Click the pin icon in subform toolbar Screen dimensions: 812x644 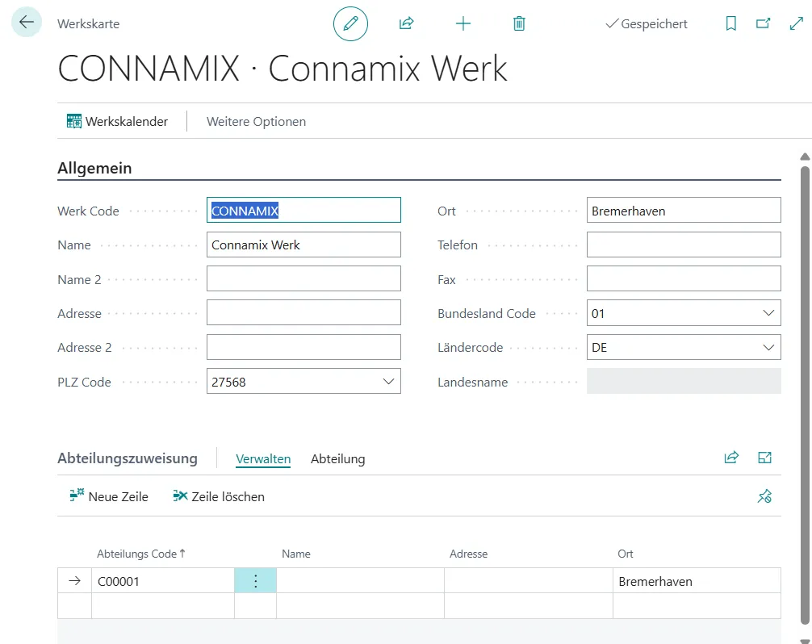coord(764,497)
